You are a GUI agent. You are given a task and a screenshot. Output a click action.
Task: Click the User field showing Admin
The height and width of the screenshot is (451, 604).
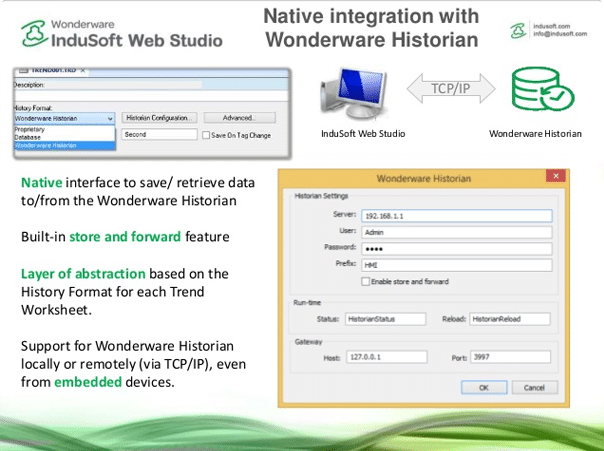pos(456,232)
